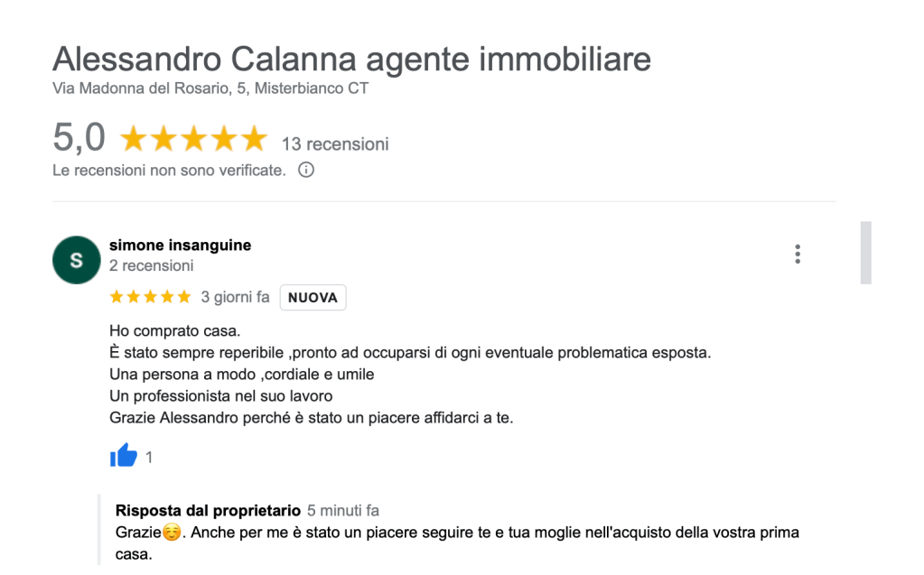Click the vertical scrollbar thumb
Image resolution: width=924 pixels, height=575 pixels.
pyautogui.click(x=865, y=252)
